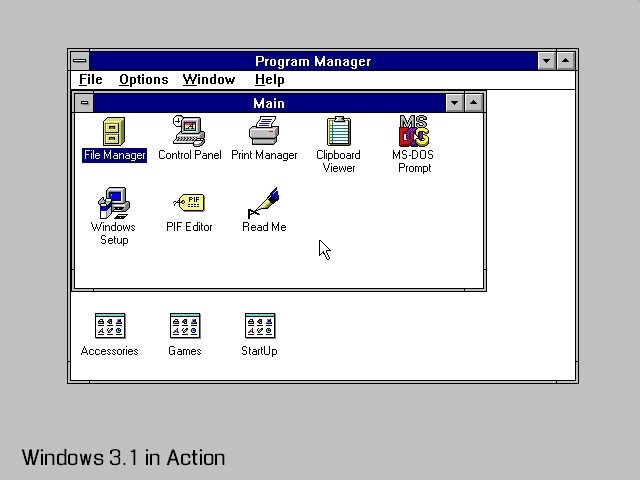
Task: Open Program Manager's control menu box
Action: tap(80, 61)
